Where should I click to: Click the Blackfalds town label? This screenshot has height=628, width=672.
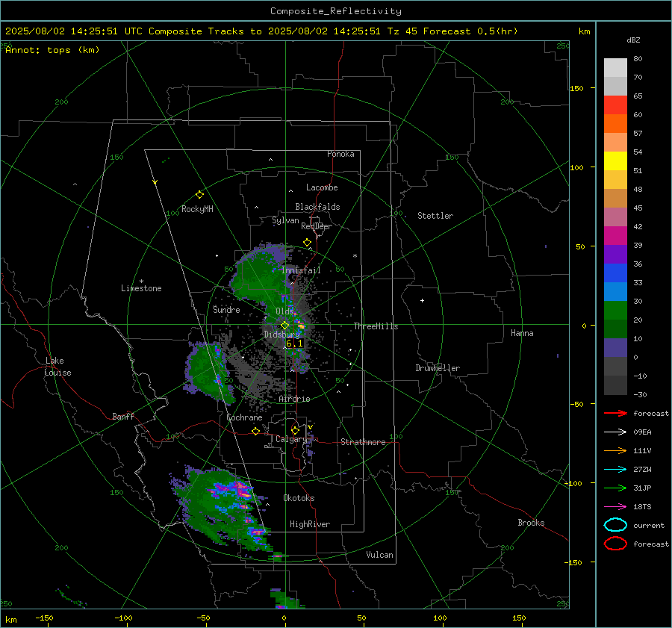(x=317, y=207)
